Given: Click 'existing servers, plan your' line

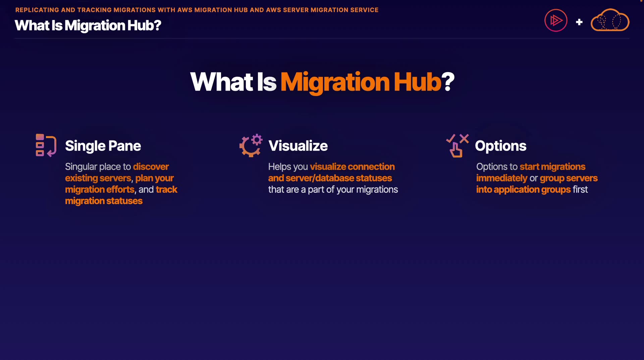Looking at the screenshot, I should pyautogui.click(x=119, y=178).
